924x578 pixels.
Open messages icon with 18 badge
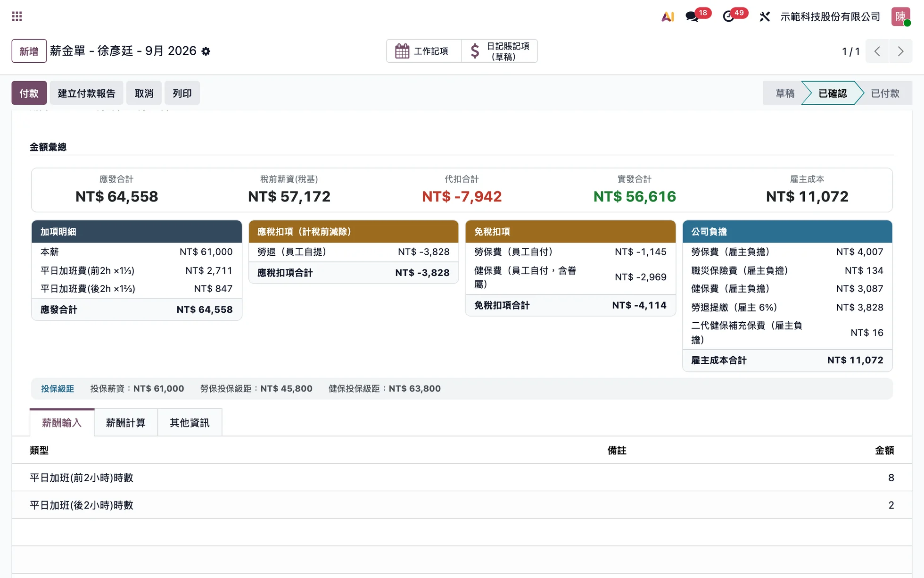click(x=692, y=17)
